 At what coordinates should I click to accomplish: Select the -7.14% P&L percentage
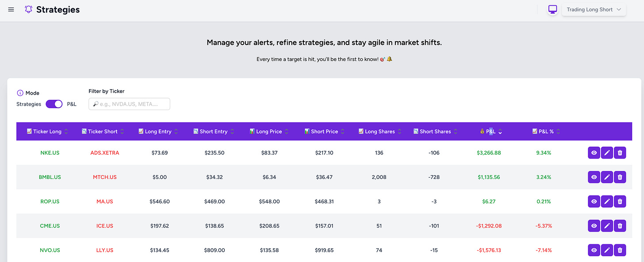click(544, 250)
